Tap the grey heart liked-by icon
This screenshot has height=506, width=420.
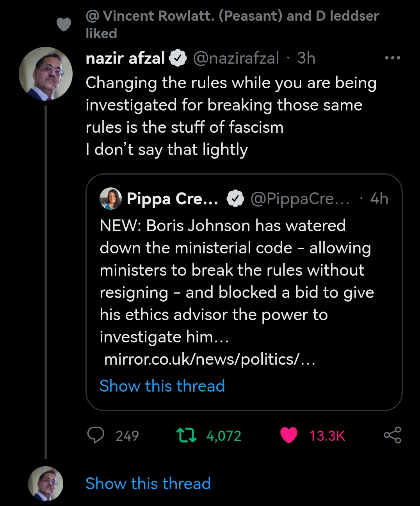(64, 25)
